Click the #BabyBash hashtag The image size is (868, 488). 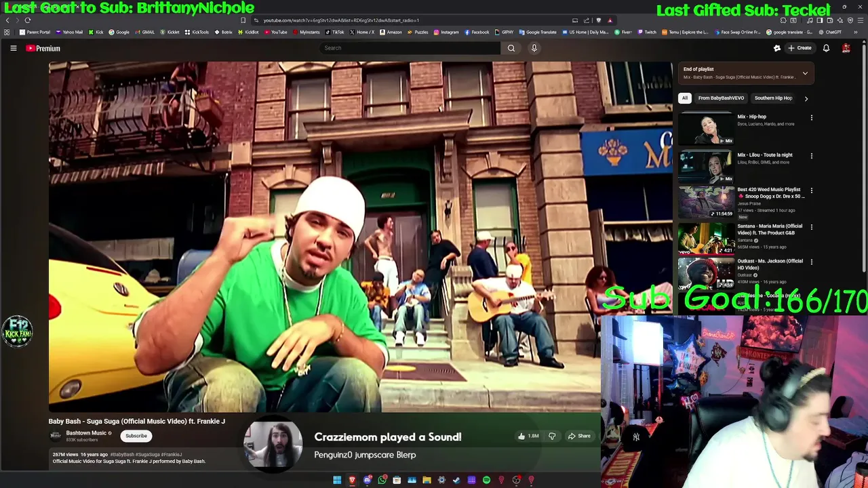[122, 455]
